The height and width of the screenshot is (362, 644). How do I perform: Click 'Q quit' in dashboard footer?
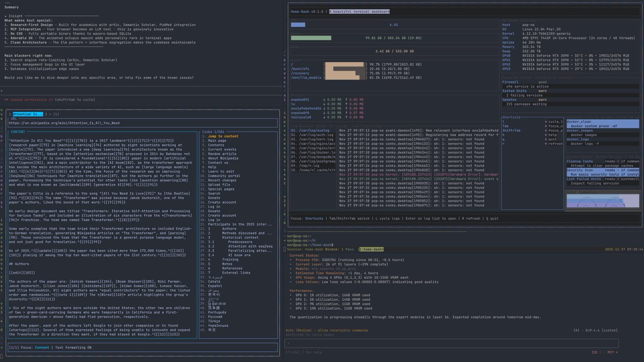click(492, 219)
